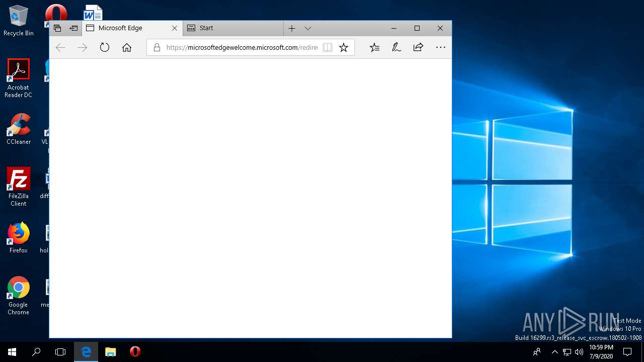The width and height of the screenshot is (644, 362).
Task: Open the Hub favorites list
Action: pos(374,47)
